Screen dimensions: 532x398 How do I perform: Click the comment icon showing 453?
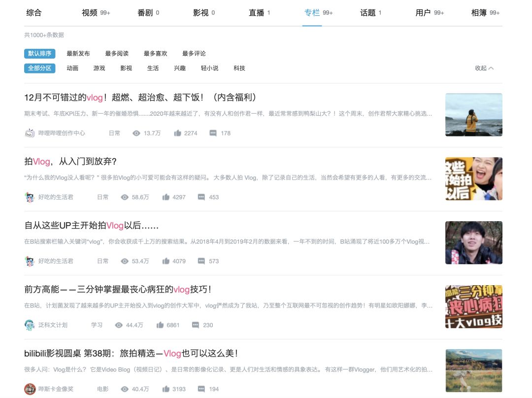coord(201,197)
